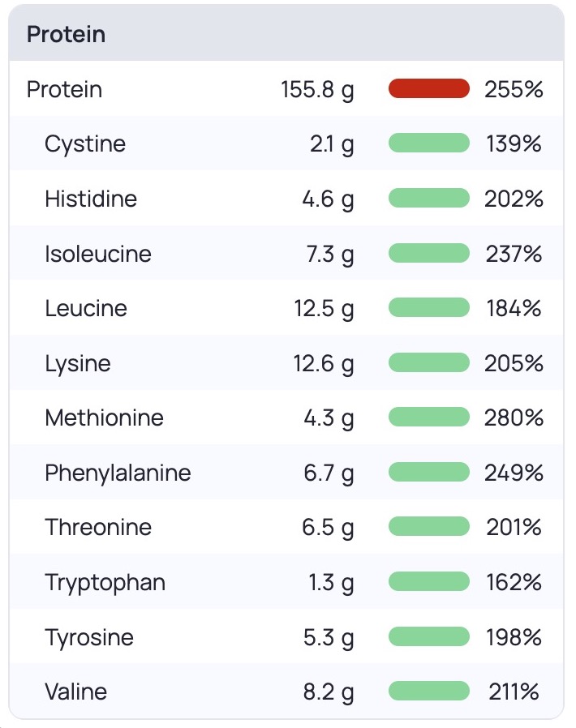This screenshot has width=576, height=728.
Task: Click the Histidine green progress bar
Action: coord(429,199)
